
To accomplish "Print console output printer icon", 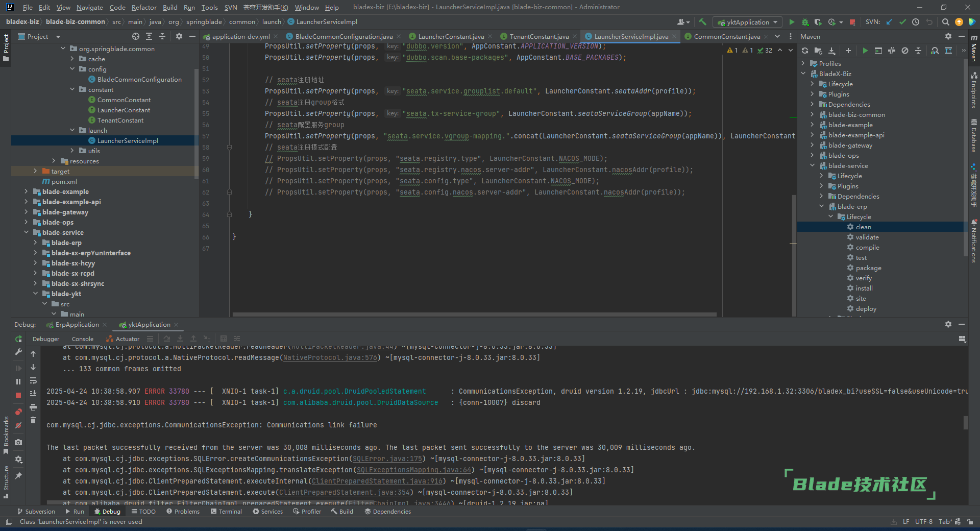I will click(33, 407).
